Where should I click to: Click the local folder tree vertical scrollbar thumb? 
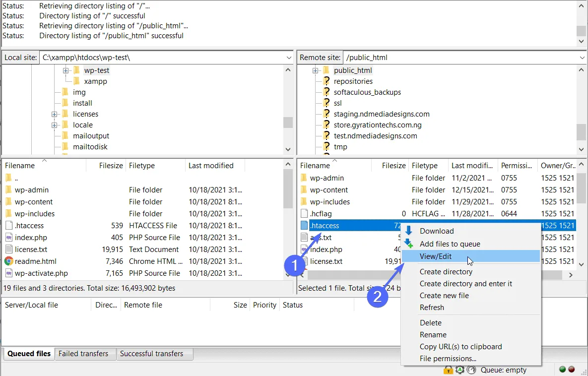[288, 123]
